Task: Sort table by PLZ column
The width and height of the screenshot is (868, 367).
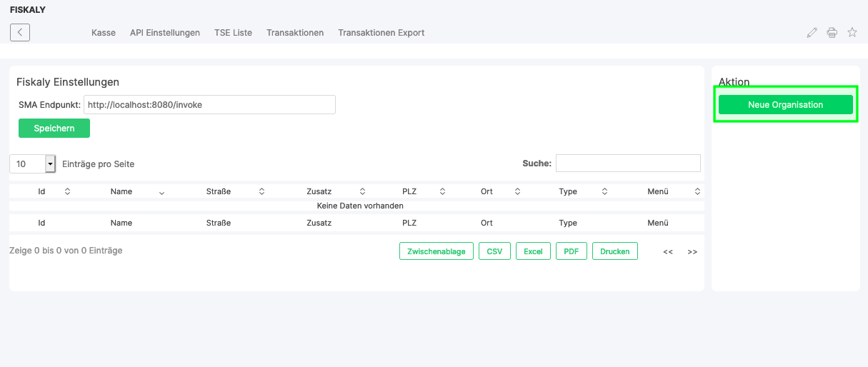Action: click(x=442, y=191)
